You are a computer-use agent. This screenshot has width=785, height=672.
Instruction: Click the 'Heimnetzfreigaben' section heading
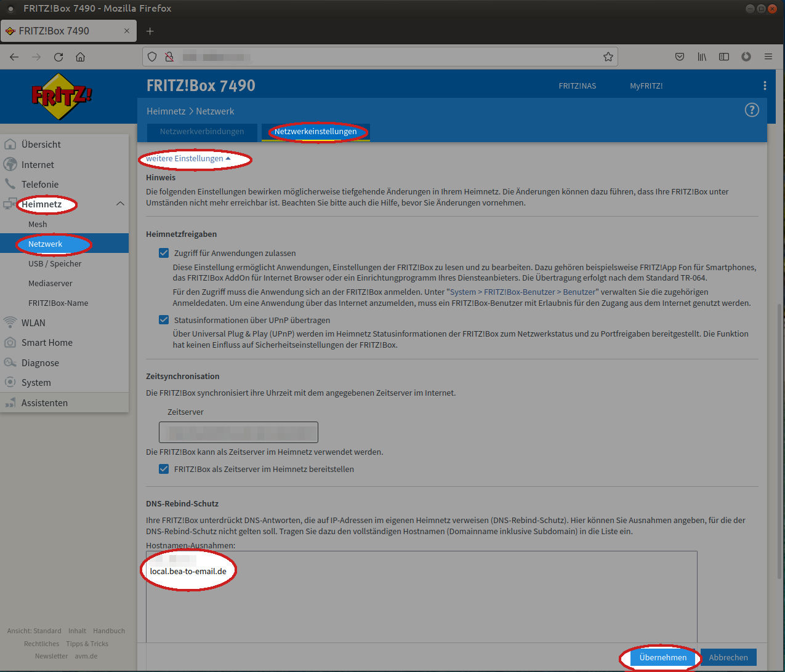[x=182, y=234]
